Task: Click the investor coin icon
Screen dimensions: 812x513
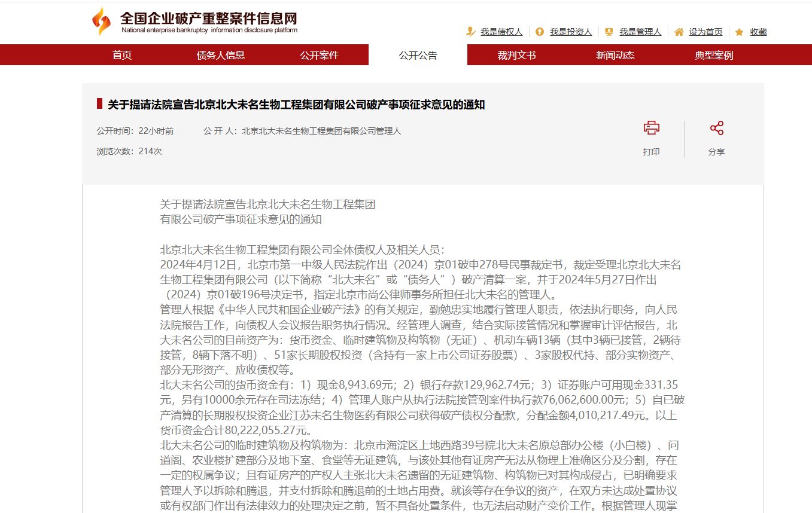Action: [540, 32]
